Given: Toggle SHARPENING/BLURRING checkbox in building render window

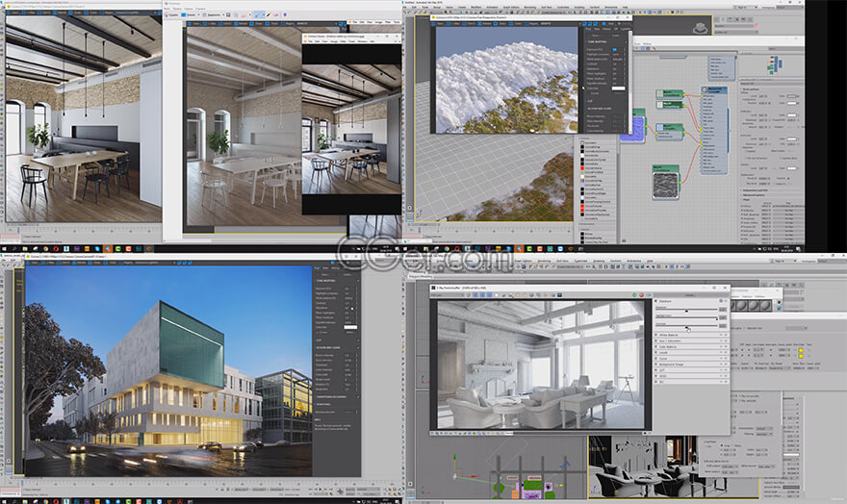Looking at the screenshot, I should tap(356, 397).
